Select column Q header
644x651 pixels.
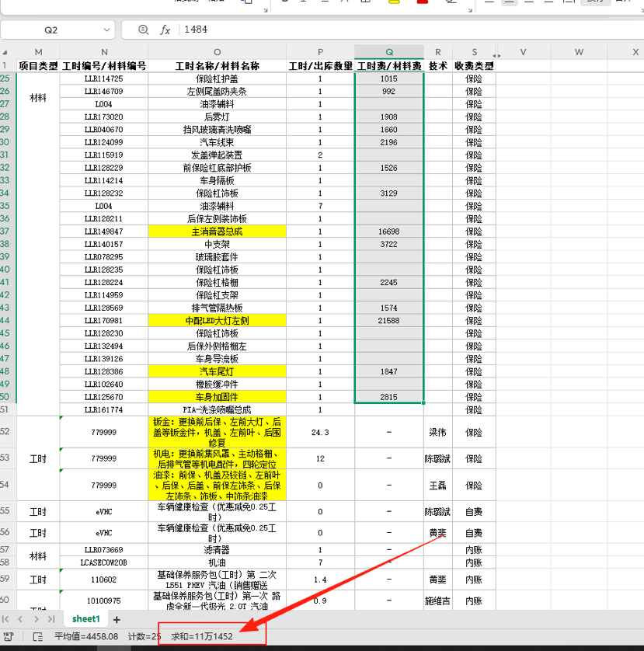coord(389,52)
